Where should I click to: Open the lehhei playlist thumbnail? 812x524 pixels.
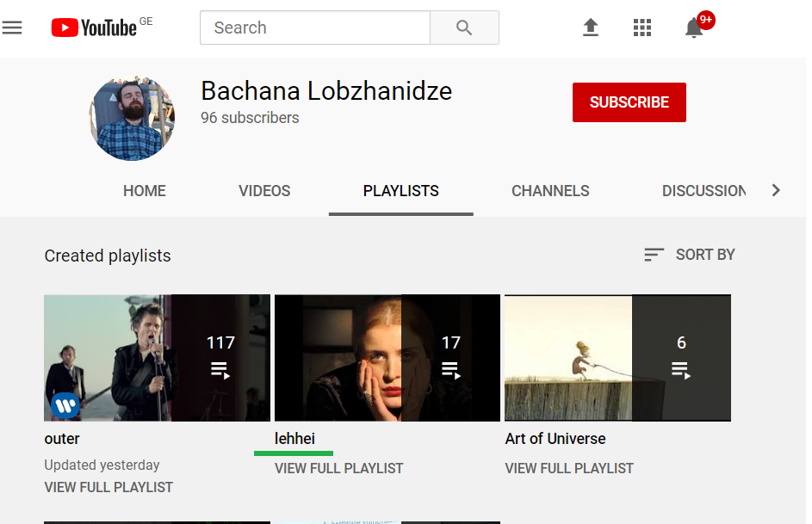click(387, 358)
